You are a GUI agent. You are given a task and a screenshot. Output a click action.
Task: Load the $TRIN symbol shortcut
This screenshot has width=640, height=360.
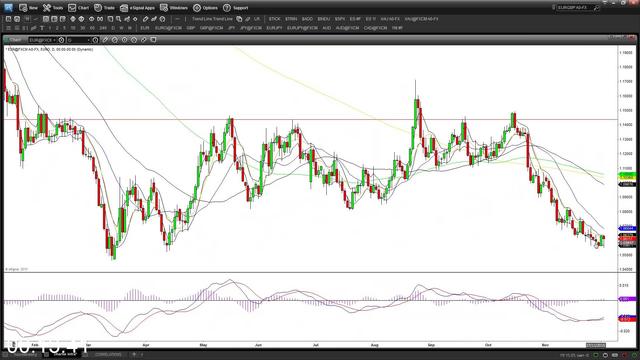[x=291, y=19]
